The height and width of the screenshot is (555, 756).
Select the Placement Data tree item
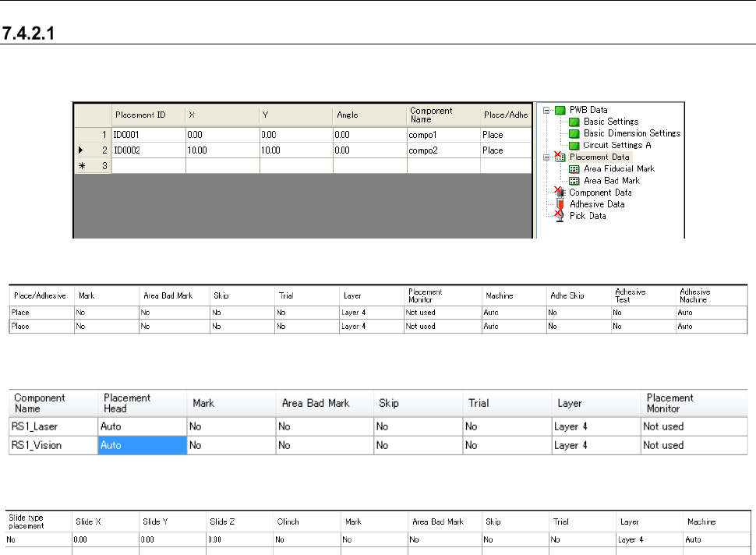click(599, 157)
